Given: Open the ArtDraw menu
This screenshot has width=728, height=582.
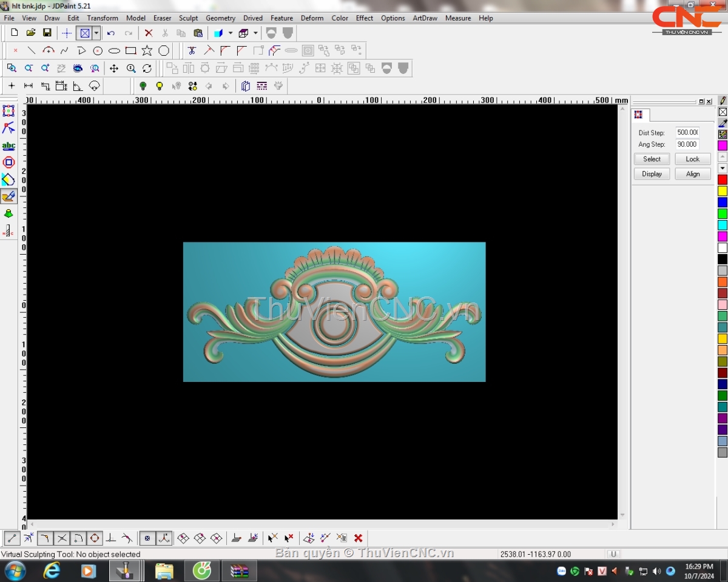Looking at the screenshot, I should tap(425, 18).
